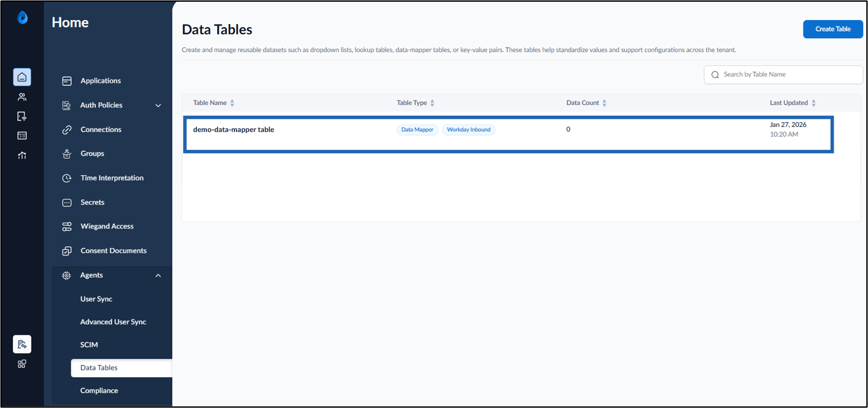Open the window panel icon in the rail
This screenshot has width=868, height=408.
[22, 136]
